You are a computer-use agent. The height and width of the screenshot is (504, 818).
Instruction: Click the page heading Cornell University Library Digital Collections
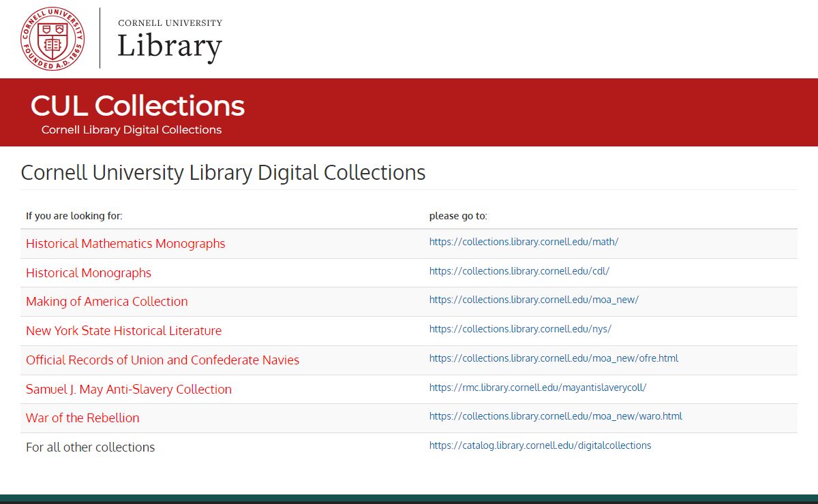(224, 172)
